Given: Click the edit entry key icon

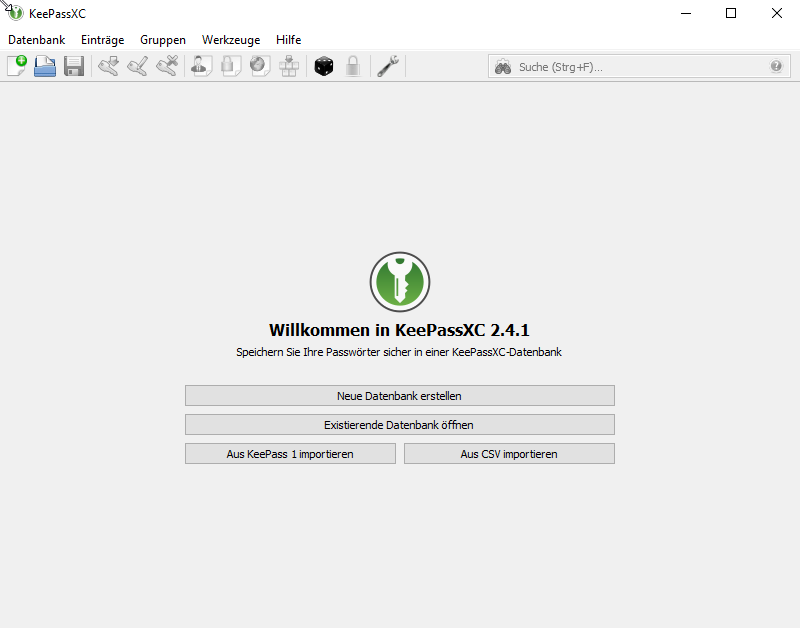Looking at the screenshot, I should 138,66.
